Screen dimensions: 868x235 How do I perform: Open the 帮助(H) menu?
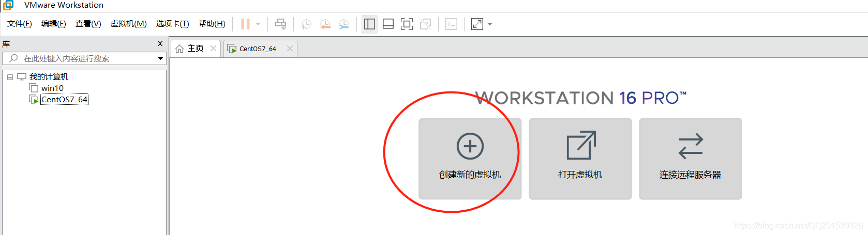point(212,24)
